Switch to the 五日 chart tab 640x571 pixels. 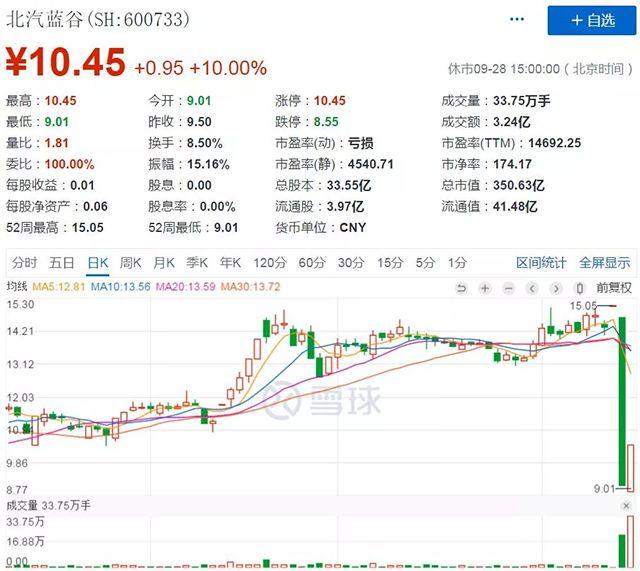[61, 262]
